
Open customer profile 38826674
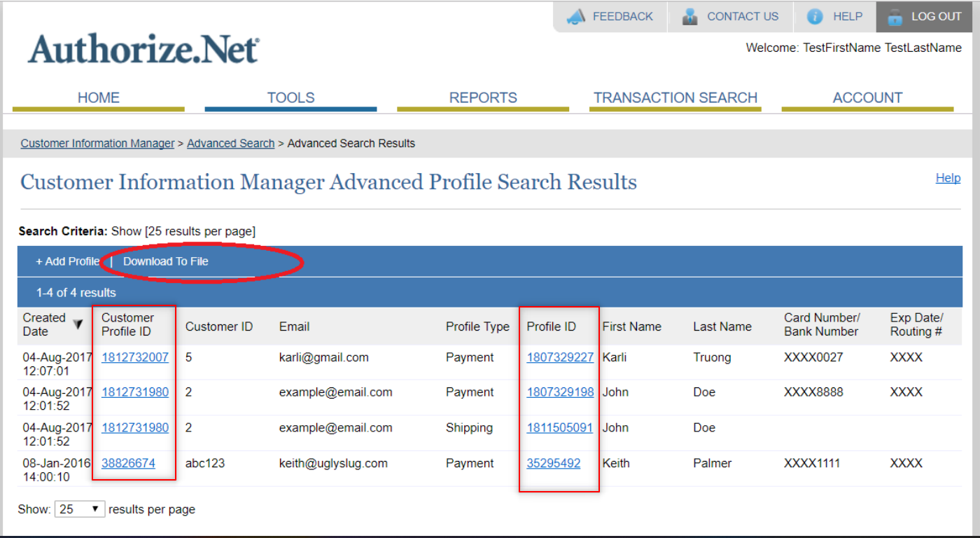[x=128, y=463]
